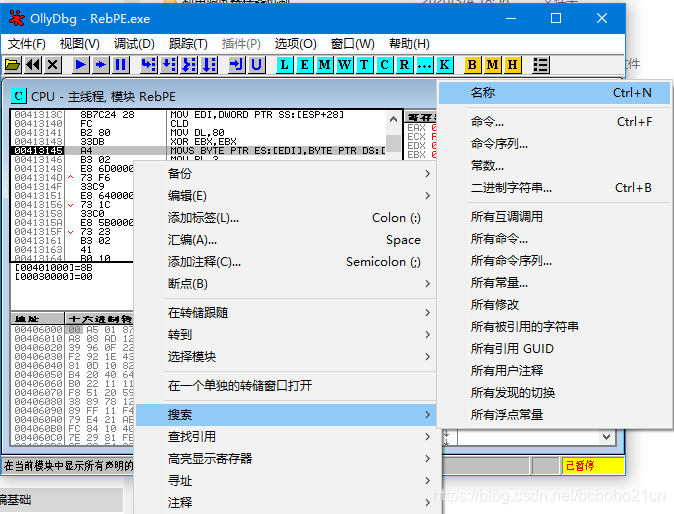Open the Log window with L button
Viewport: 674px width, 514px height.
(x=285, y=65)
